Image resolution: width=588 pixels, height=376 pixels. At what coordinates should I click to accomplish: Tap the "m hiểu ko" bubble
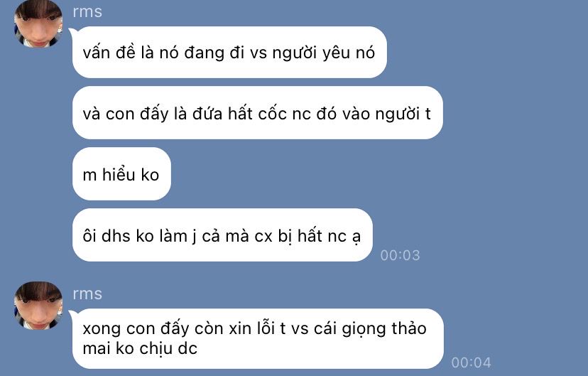pyautogui.click(x=121, y=173)
